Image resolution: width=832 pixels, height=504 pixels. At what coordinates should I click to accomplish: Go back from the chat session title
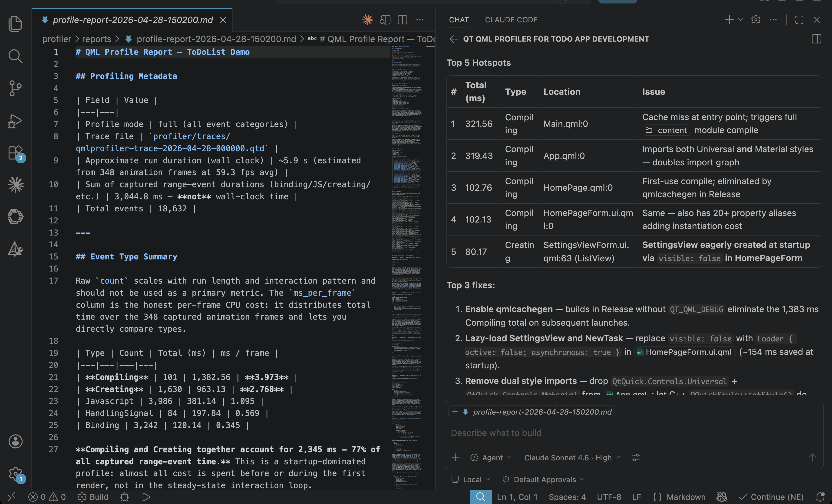[x=453, y=39]
